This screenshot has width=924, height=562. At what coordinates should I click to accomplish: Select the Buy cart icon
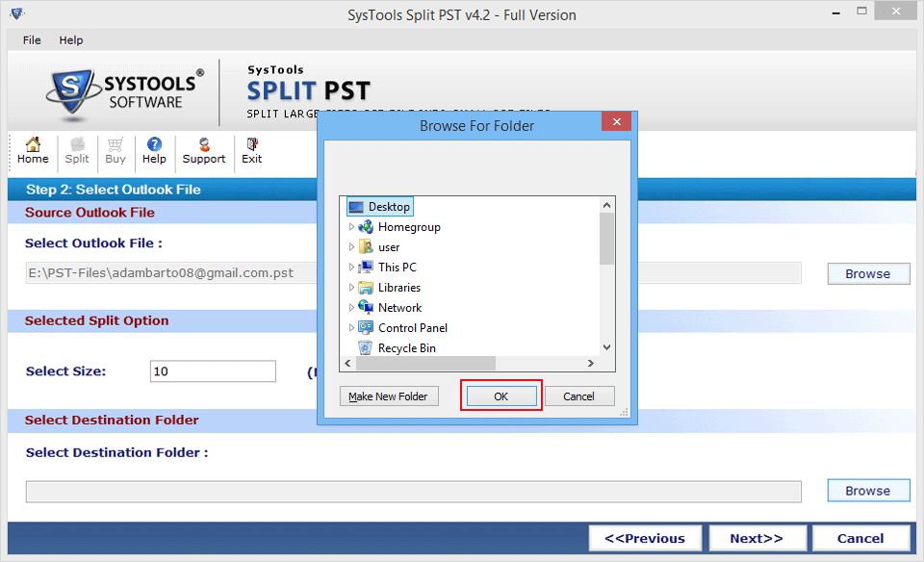click(x=115, y=150)
